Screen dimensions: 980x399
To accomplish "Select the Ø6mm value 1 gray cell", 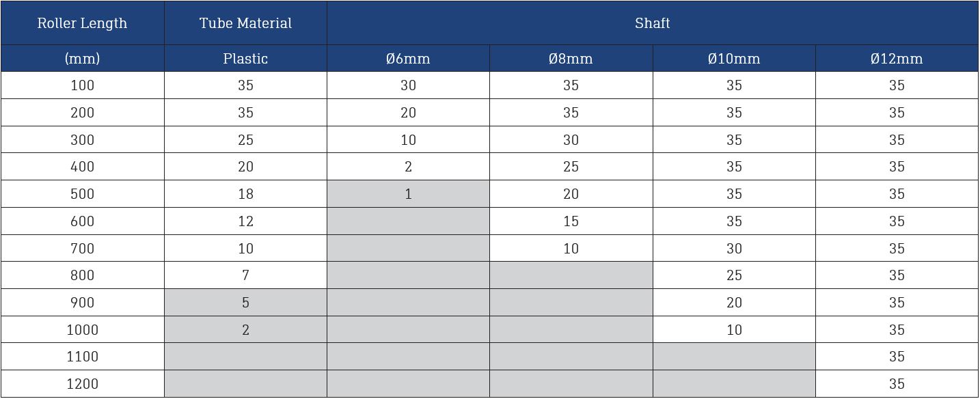I will (x=408, y=194).
